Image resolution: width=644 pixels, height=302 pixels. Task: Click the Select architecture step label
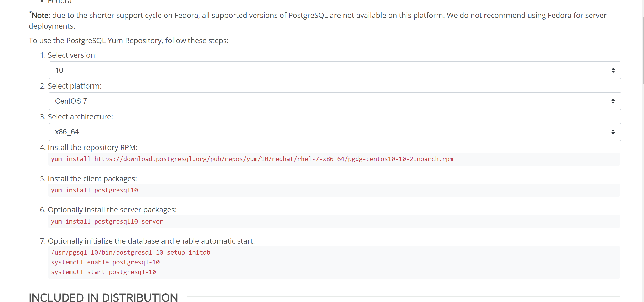(x=80, y=116)
